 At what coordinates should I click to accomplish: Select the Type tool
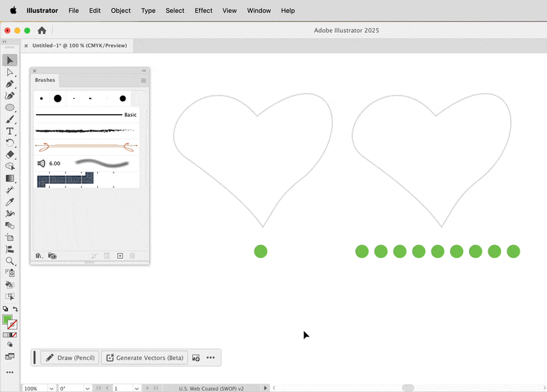click(x=10, y=131)
